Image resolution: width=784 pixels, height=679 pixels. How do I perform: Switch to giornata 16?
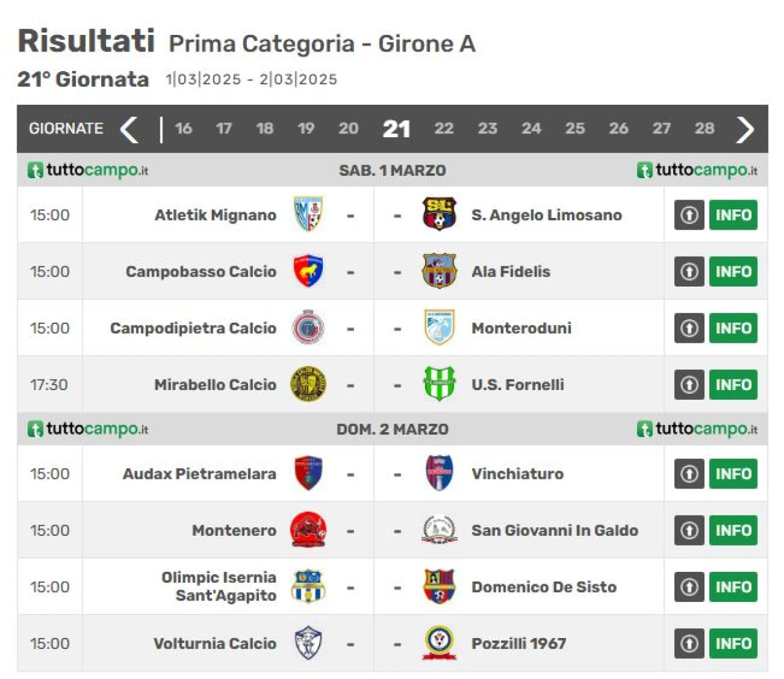pyautogui.click(x=183, y=129)
